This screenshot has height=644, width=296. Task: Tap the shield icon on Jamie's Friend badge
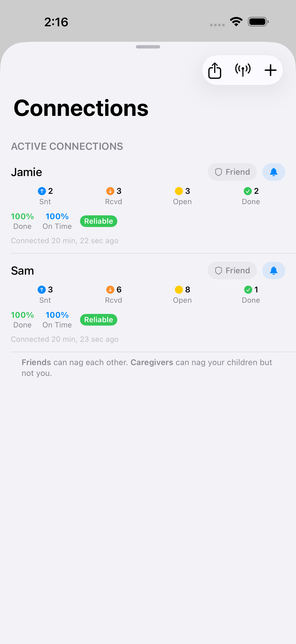[x=219, y=172]
